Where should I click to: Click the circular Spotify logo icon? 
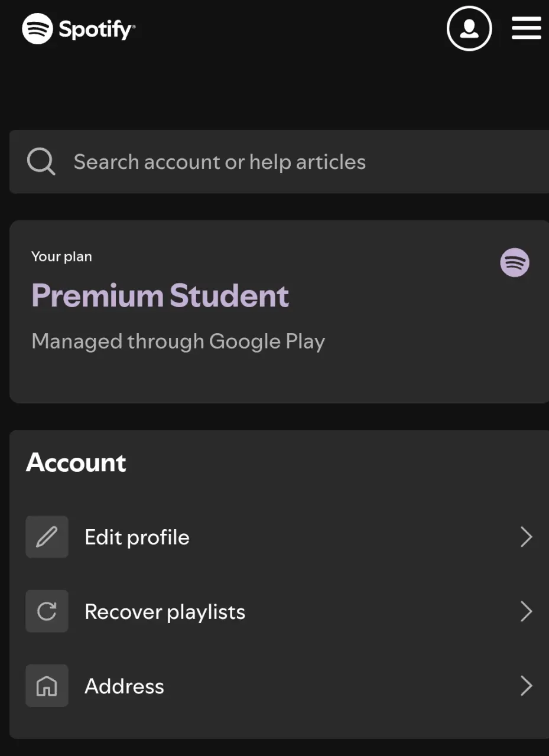coord(37,29)
